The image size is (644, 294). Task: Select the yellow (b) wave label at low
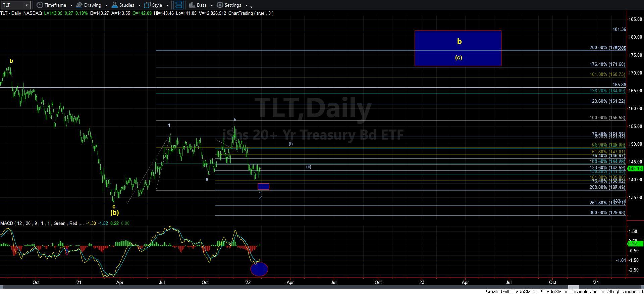pos(115,212)
